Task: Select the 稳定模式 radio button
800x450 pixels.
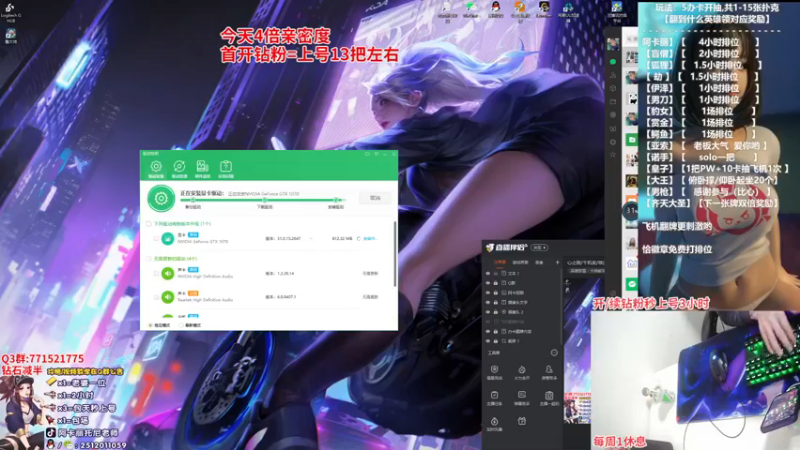Action: (x=150, y=325)
